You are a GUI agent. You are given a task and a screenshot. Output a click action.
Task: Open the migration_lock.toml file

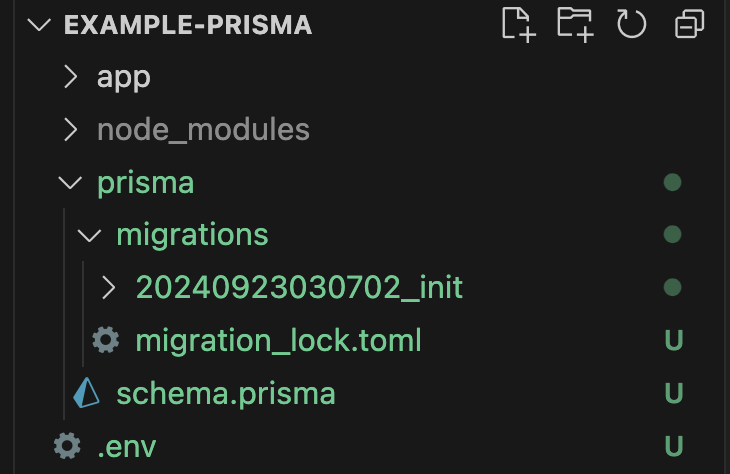[x=278, y=341]
